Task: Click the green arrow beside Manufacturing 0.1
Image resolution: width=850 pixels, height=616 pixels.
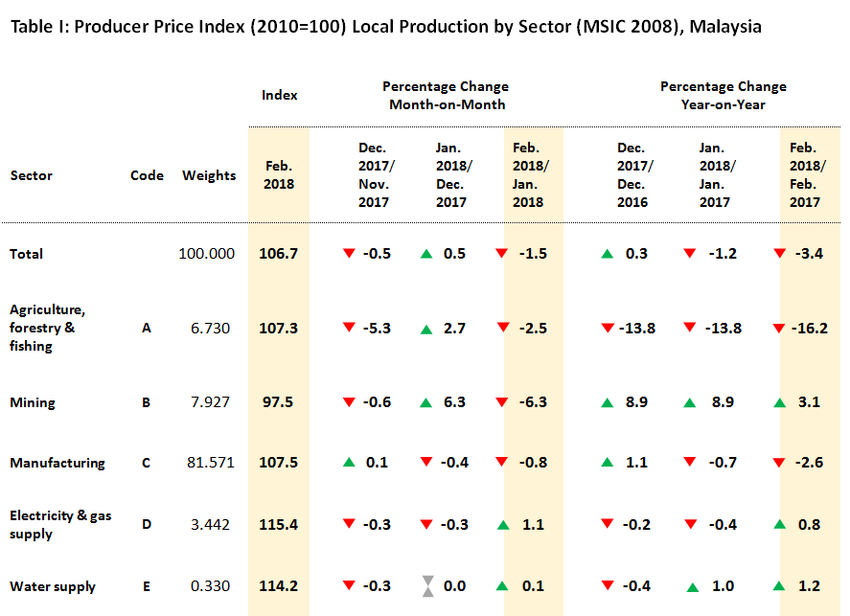Action: pos(350,463)
